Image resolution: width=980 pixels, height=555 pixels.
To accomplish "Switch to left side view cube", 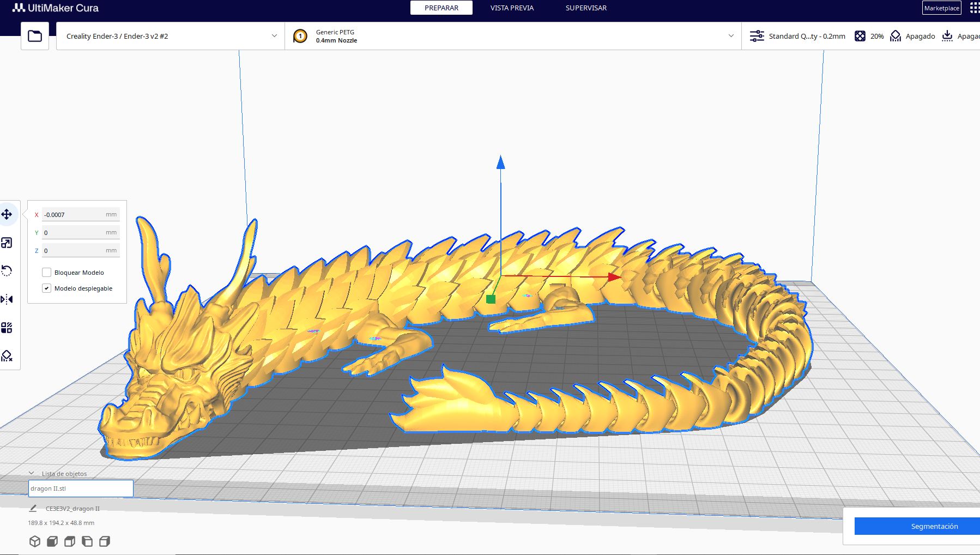I will click(x=87, y=541).
